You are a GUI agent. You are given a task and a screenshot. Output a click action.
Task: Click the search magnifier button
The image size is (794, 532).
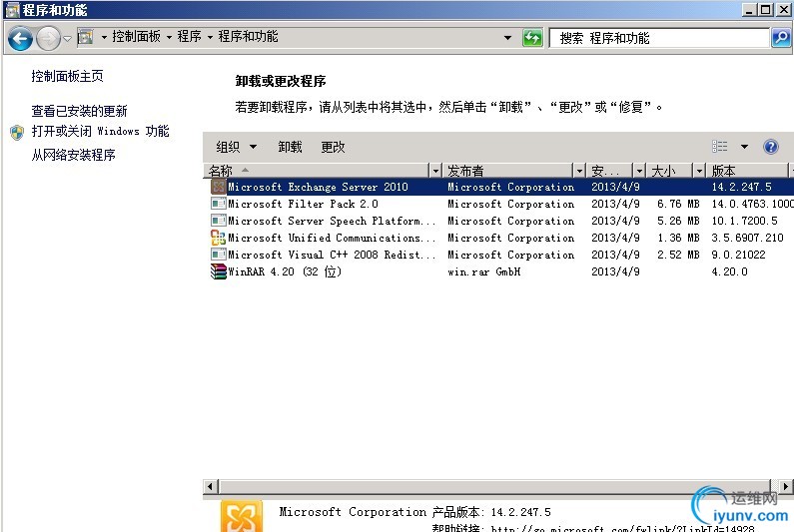coord(781,38)
